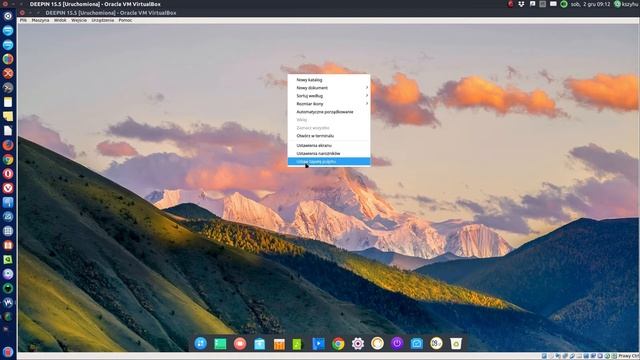Expand the Nowy dokument submenu
The image size is (640, 360).
click(x=329, y=88)
